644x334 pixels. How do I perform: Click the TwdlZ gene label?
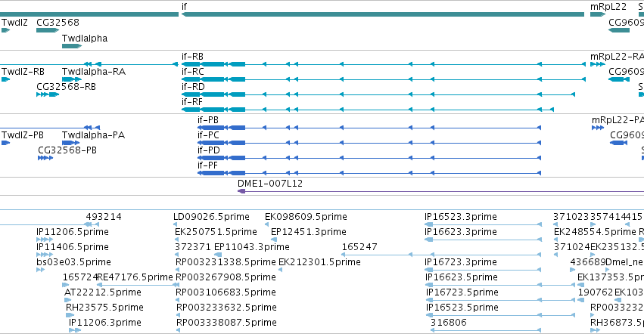[14, 22]
